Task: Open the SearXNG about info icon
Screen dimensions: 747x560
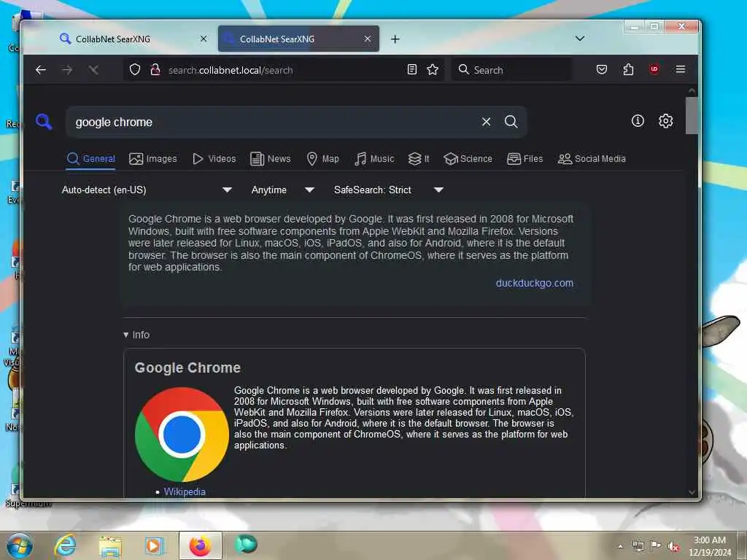Action: [638, 121]
